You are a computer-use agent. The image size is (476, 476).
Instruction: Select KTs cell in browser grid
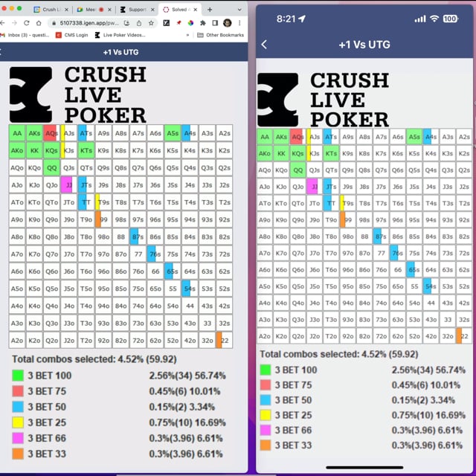[x=86, y=150]
